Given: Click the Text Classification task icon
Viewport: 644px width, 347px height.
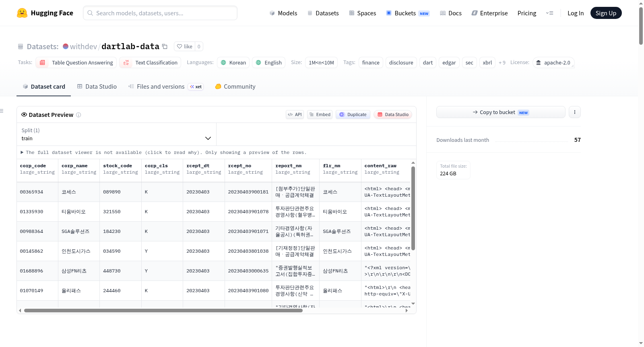Looking at the screenshot, I should click(x=126, y=62).
